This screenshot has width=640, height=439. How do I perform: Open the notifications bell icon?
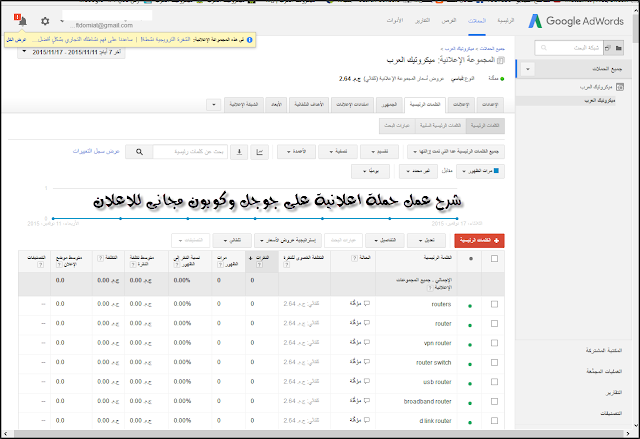tap(22, 21)
